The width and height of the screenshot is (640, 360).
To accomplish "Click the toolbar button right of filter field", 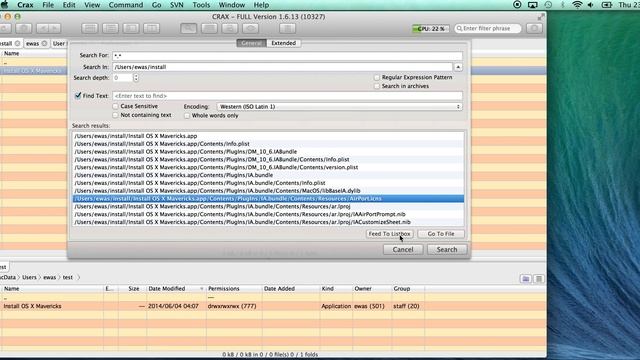I will 534,28.
